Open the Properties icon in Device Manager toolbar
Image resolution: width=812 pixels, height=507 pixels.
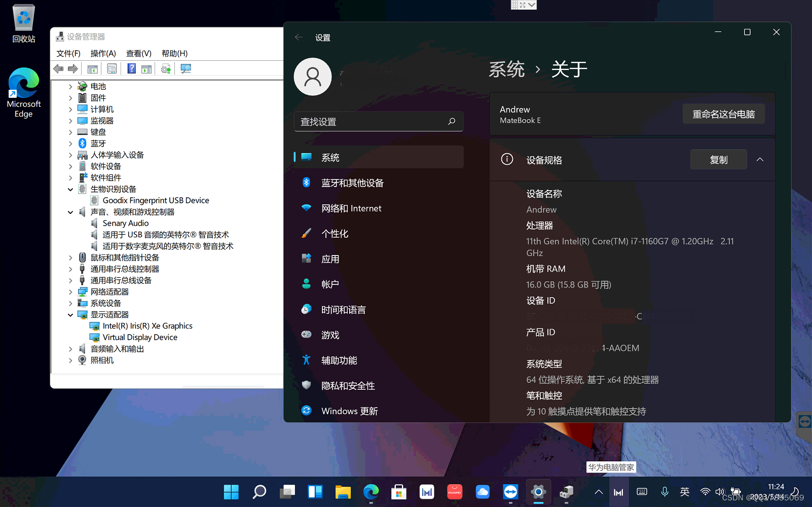(x=112, y=69)
